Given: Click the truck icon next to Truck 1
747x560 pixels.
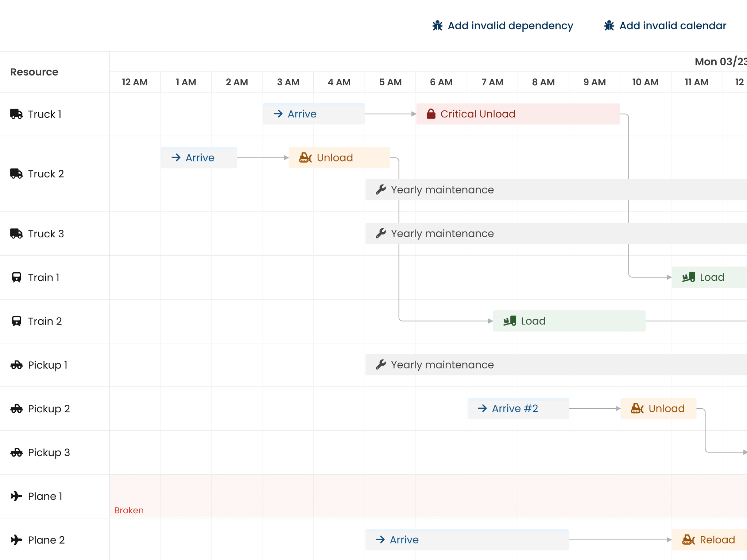Looking at the screenshot, I should (x=16, y=114).
